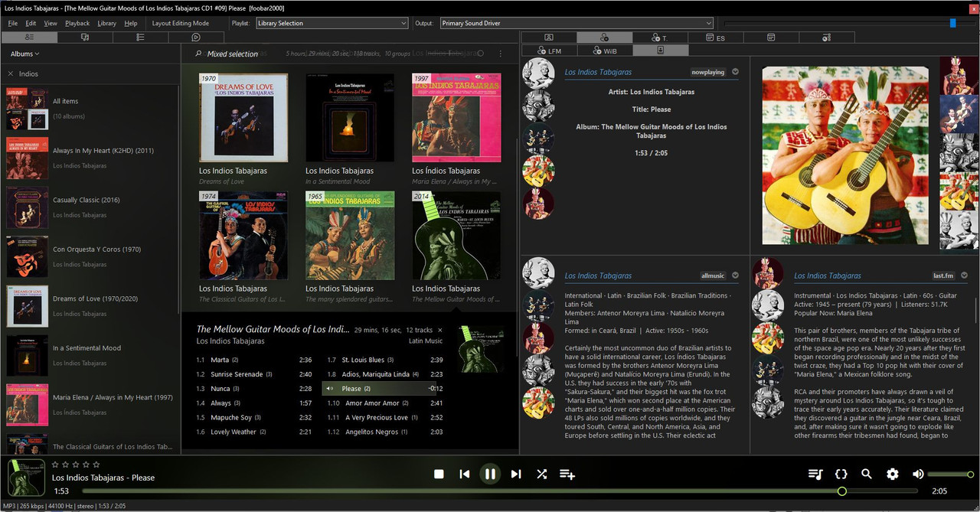
Task: Rate the track with the first star
Action: (x=55, y=465)
